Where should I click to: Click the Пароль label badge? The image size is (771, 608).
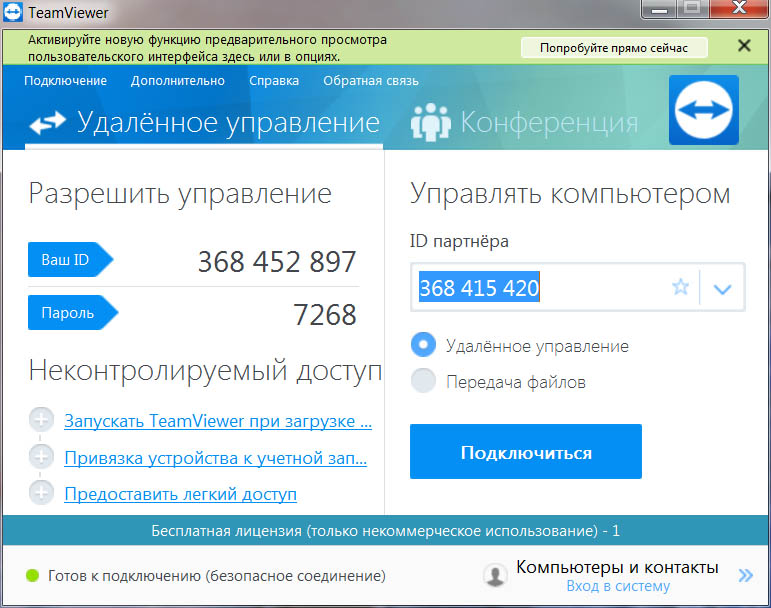[x=73, y=313]
